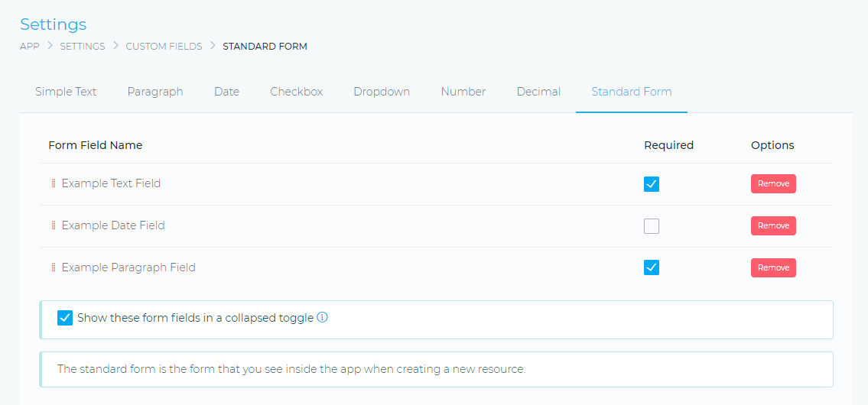Go to CUSTOM FIELDS breadcrumb link
The width and height of the screenshot is (868, 405).
(x=164, y=47)
